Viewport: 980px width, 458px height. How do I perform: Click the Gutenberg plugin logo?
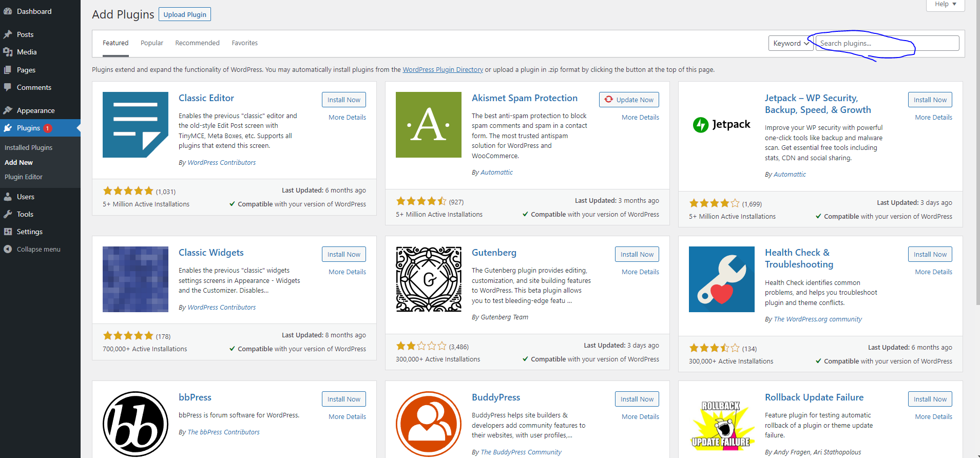[428, 279]
